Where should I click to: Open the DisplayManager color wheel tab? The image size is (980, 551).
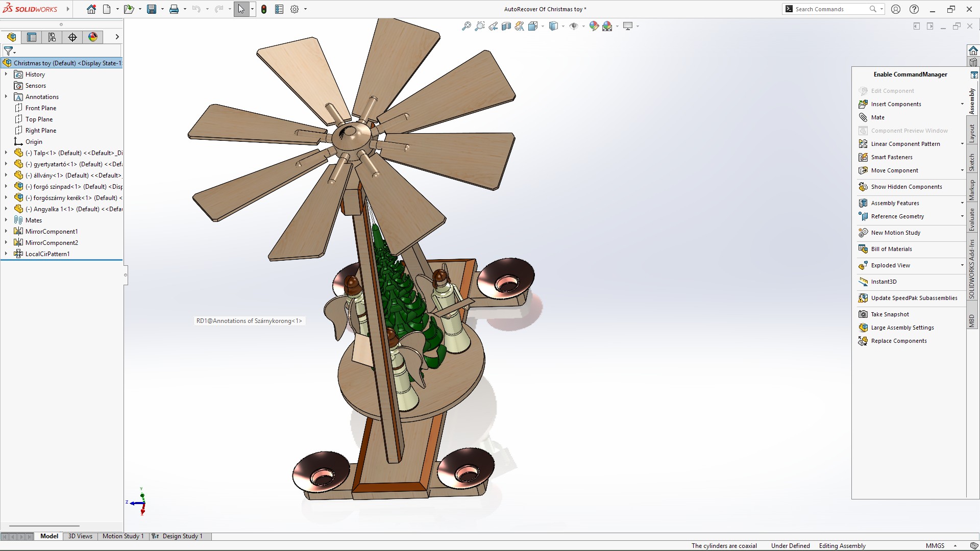(x=93, y=37)
